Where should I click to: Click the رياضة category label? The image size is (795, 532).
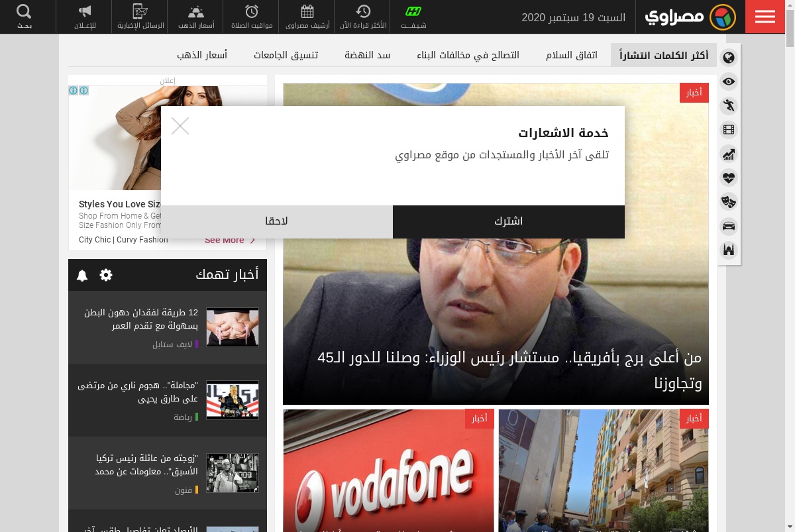(183, 417)
